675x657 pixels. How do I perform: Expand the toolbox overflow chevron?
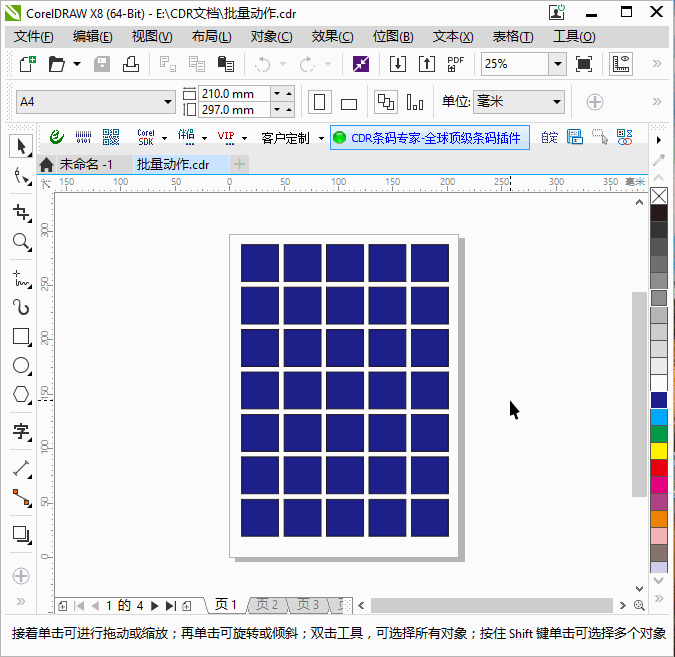(x=21, y=601)
